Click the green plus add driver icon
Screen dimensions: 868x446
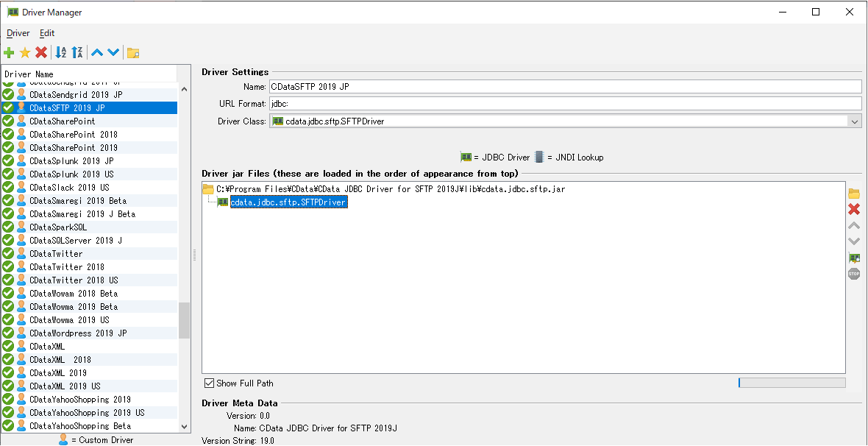[9, 53]
